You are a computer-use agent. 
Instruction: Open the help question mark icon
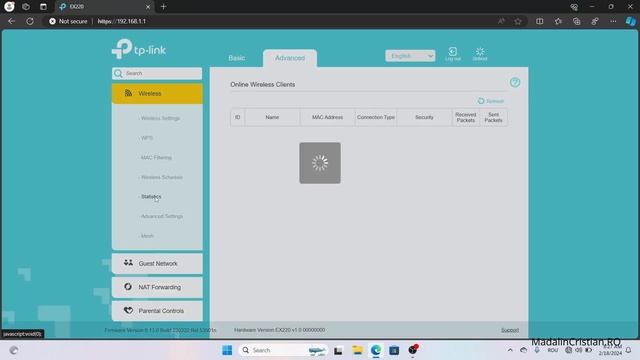click(x=515, y=82)
